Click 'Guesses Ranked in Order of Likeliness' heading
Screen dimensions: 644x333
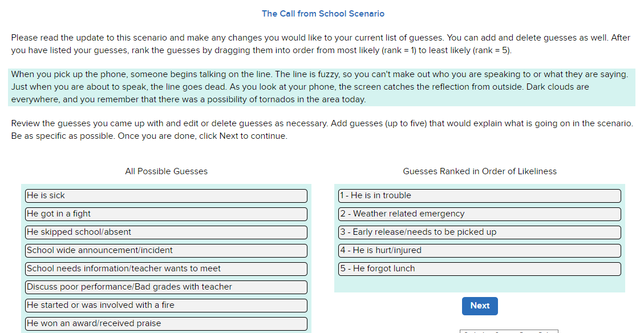coord(479,171)
